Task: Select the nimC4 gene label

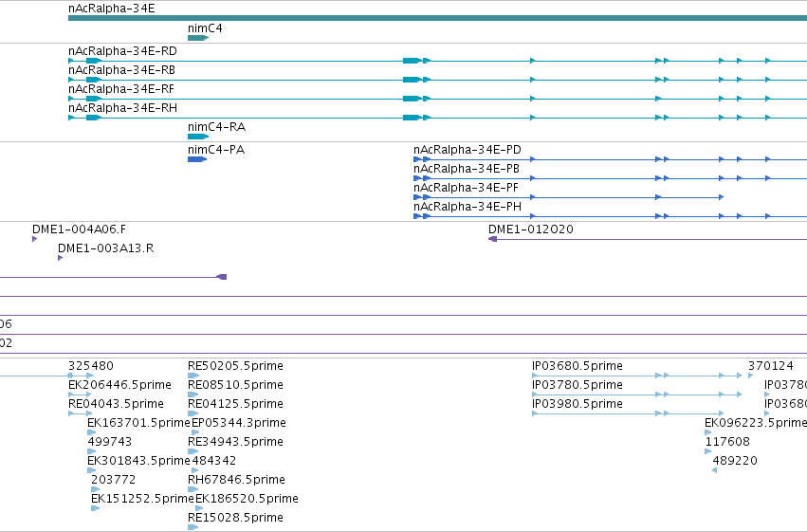Action: [205, 28]
